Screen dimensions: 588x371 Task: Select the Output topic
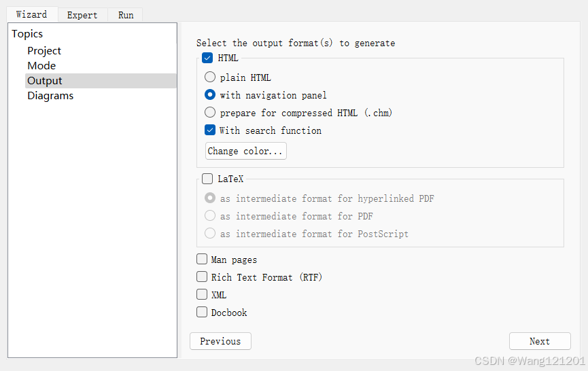click(45, 81)
